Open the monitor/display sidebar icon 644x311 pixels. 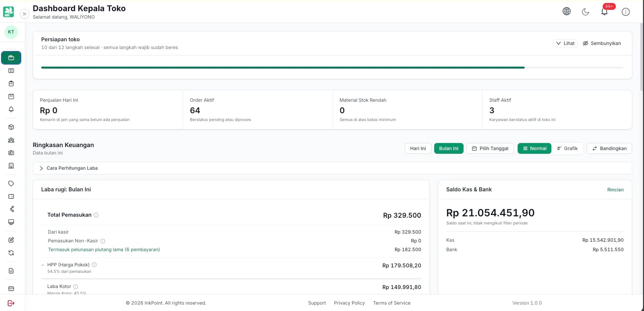click(x=11, y=222)
